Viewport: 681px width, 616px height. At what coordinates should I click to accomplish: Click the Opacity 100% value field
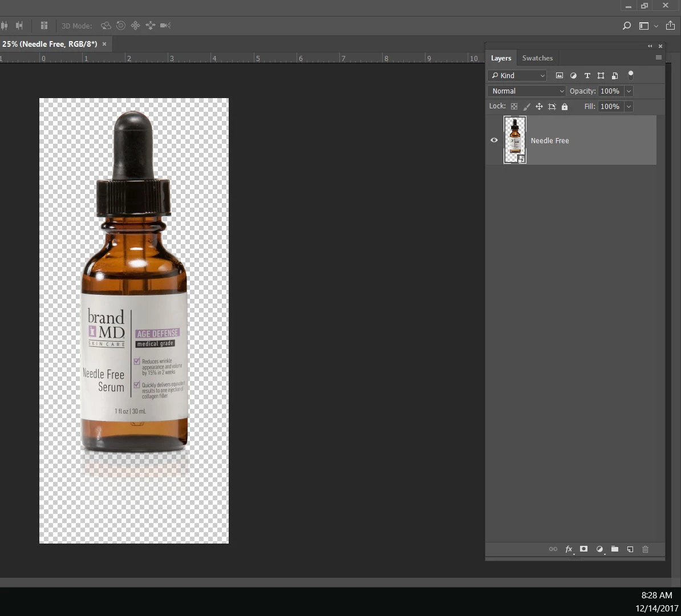click(x=610, y=91)
